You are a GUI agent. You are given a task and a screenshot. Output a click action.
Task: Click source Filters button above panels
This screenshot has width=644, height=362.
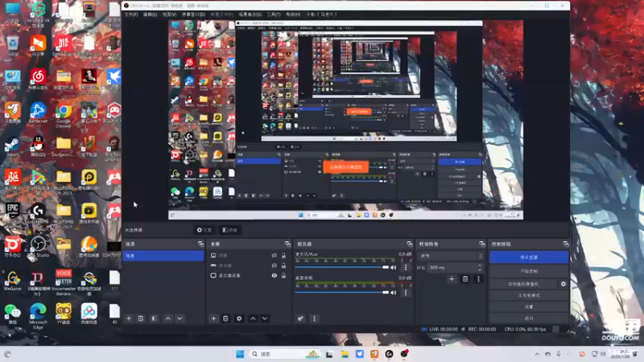coord(229,230)
